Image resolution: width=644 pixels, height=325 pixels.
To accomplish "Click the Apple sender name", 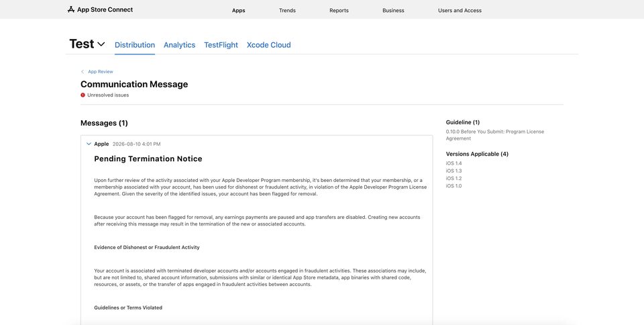I will click(101, 144).
